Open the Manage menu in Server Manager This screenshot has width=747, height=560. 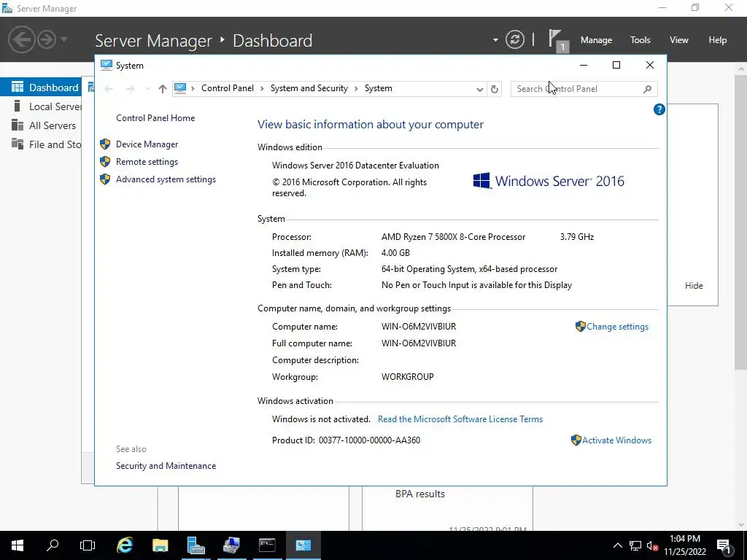pos(596,40)
